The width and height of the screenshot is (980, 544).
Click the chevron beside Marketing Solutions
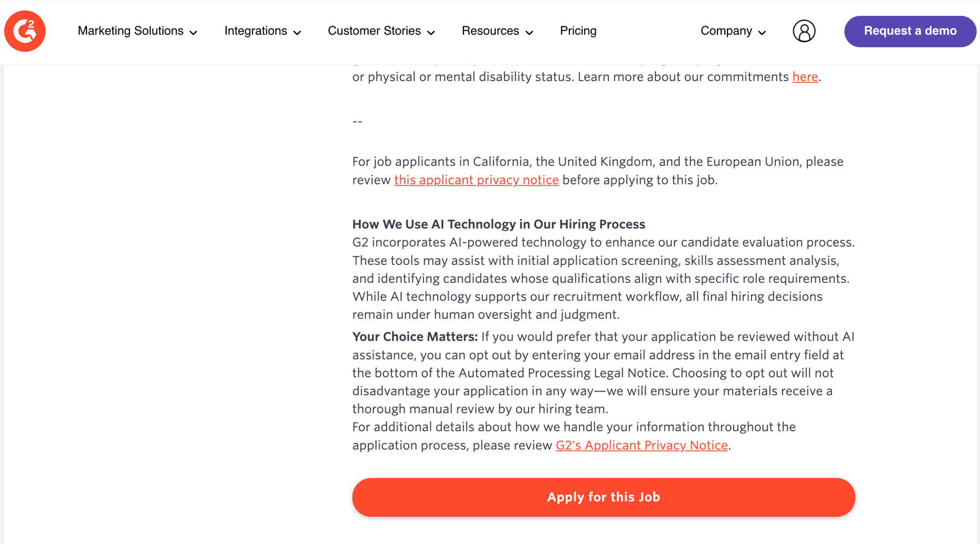[x=193, y=33]
